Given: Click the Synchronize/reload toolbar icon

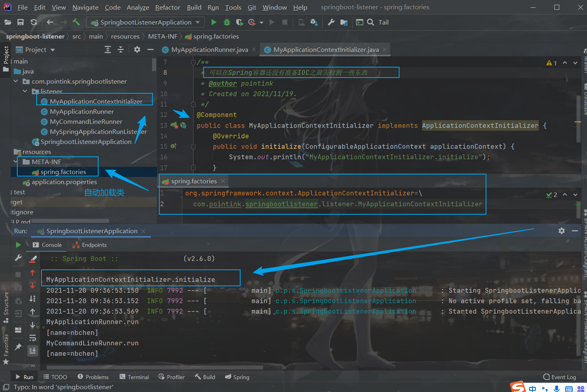Looking at the screenshot, I should coord(34,23).
